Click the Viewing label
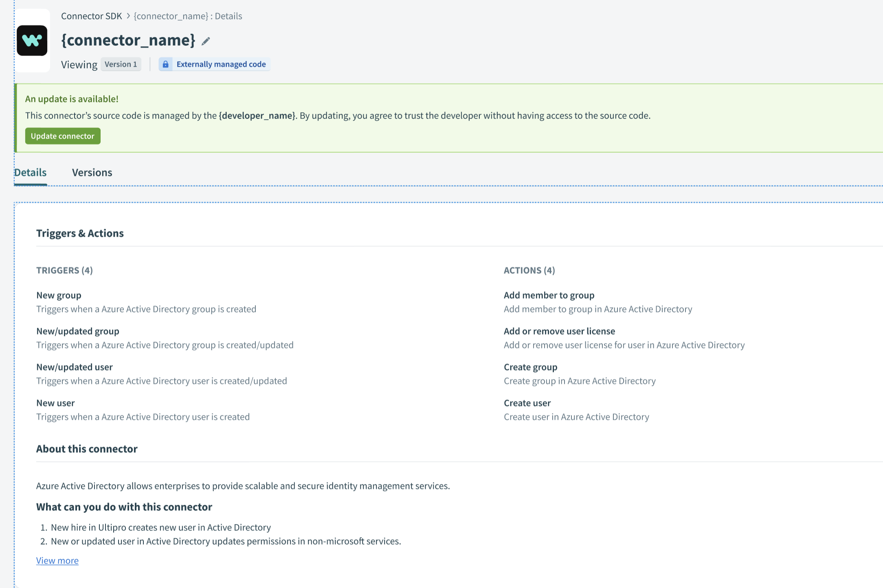 [x=79, y=65]
